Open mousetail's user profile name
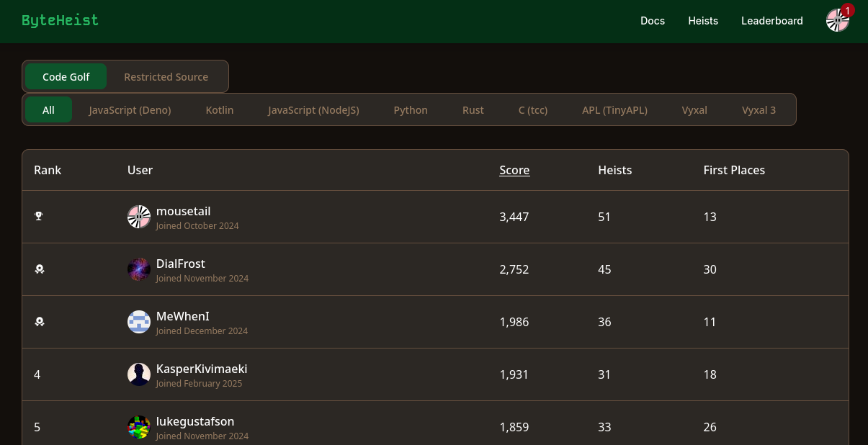 (x=183, y=211)
